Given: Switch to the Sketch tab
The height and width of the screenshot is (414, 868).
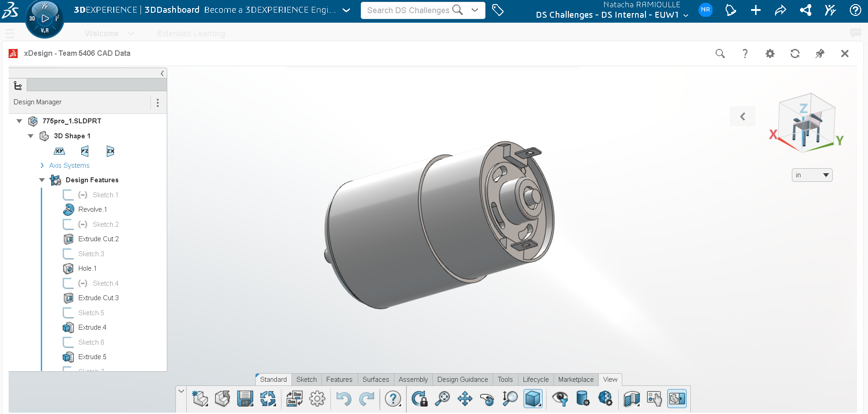Looking at the screenshot, I should pyautogui.click(x=306, y=380).
